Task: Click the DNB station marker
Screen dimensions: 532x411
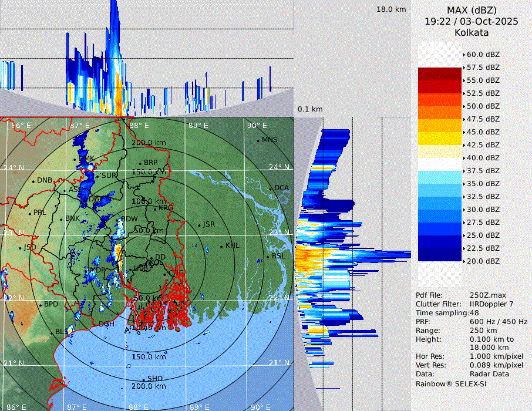Action: [x=33, y=180]
